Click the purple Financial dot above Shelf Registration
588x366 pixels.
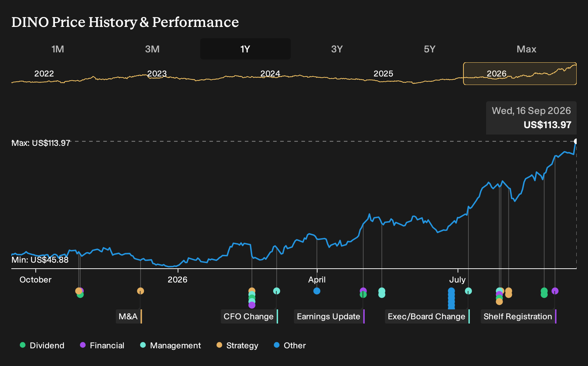[555, 291]
